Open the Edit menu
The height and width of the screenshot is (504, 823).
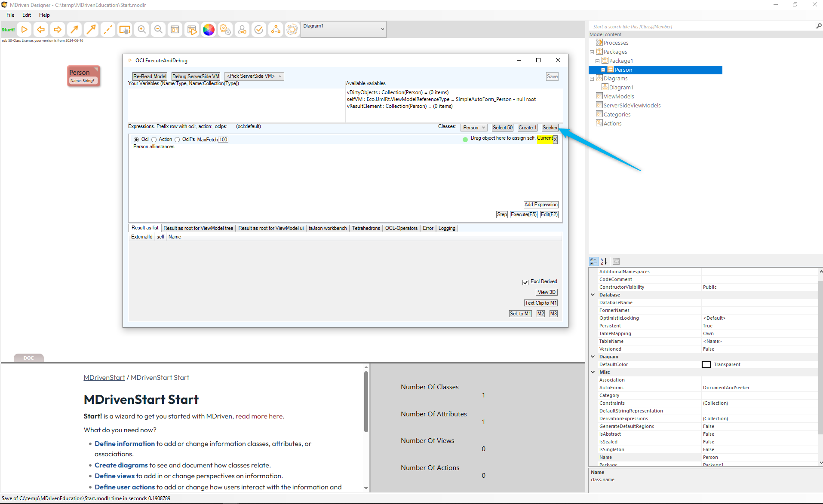pos(27,15)
